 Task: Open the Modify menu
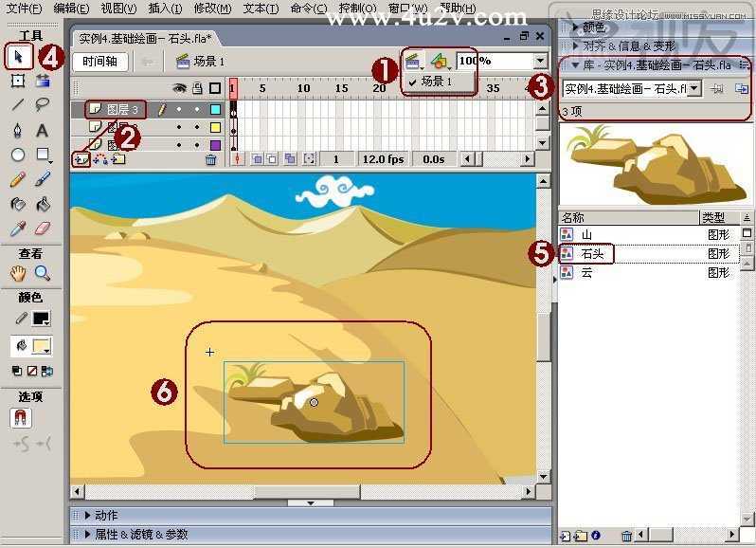[x=212, y=9]
